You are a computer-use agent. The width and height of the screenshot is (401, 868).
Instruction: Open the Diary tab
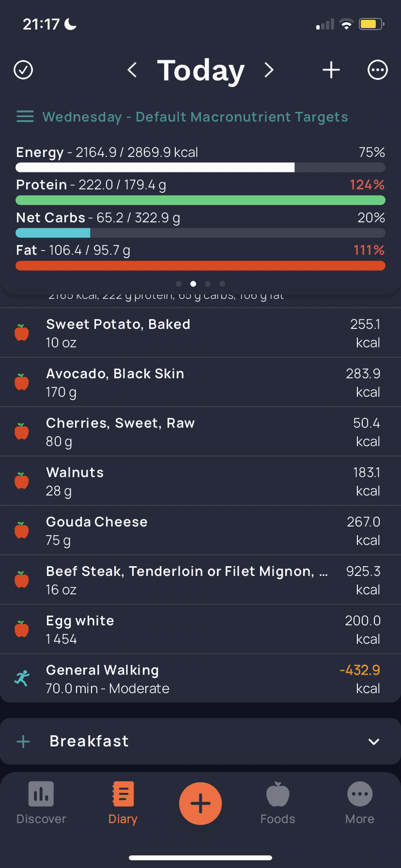(123, 804)
